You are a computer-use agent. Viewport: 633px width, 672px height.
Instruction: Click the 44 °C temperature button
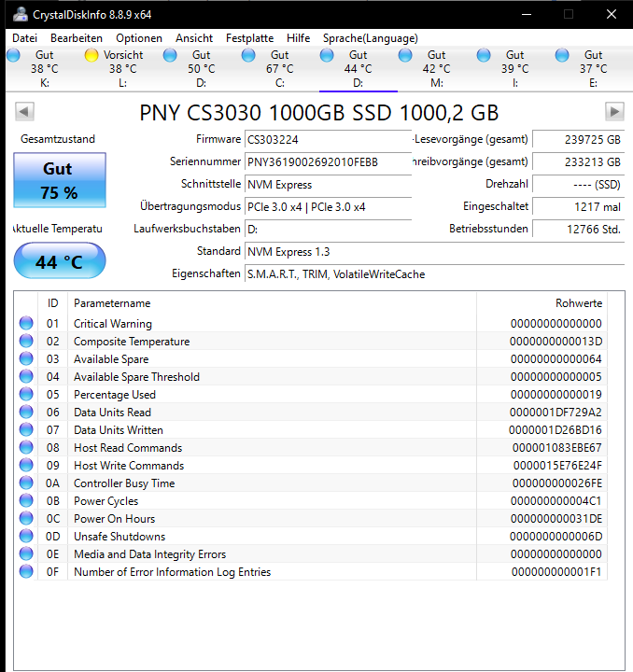(x=60, y=261)
